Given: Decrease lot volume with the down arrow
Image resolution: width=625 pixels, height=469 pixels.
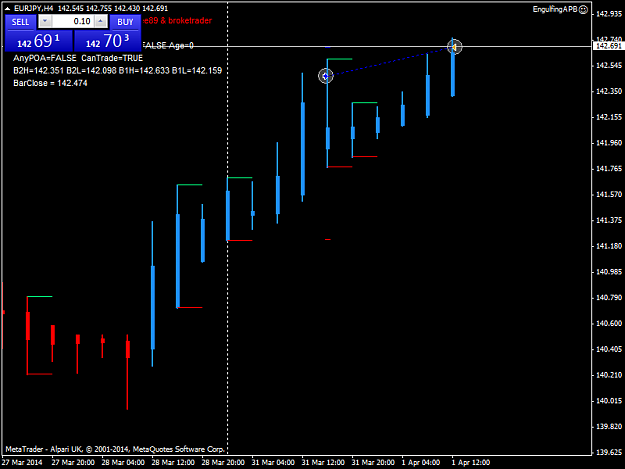Looking at the screenshot, I should pyautogui.click(x=45, y=22).
